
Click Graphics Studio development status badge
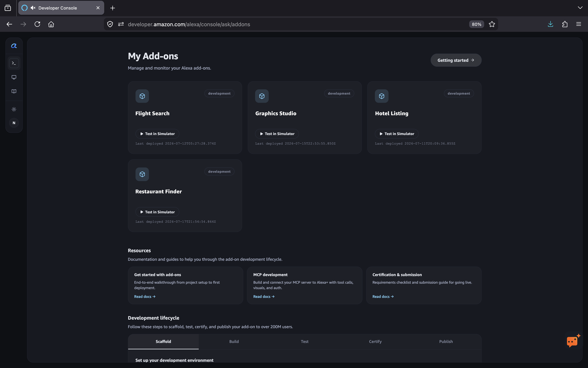click(339, 93)
